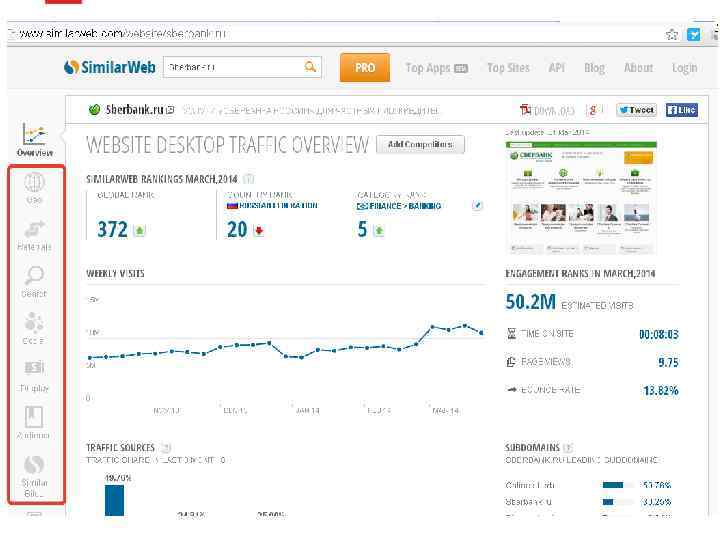Screen dimensions: 720x540
Task: Click the blue browser extension icon
Action: 693,34
